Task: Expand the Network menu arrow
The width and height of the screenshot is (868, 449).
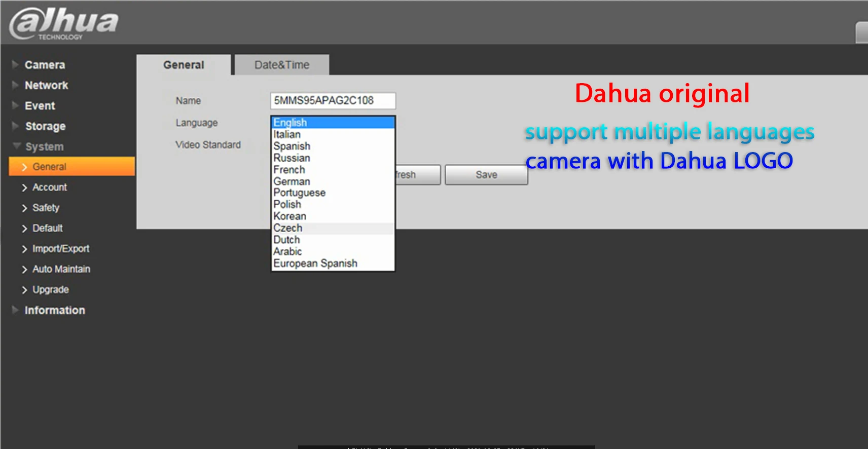Action: click(15, 85)
